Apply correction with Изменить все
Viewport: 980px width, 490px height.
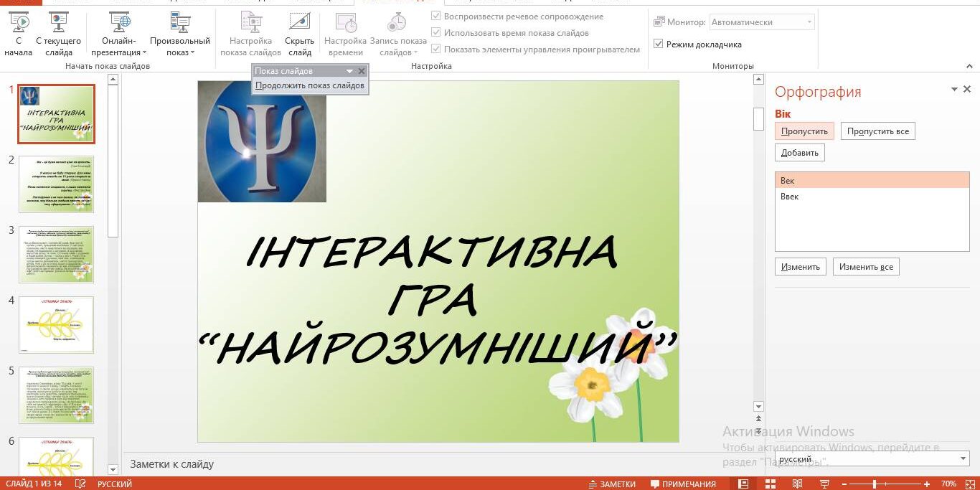pos(866,266)
